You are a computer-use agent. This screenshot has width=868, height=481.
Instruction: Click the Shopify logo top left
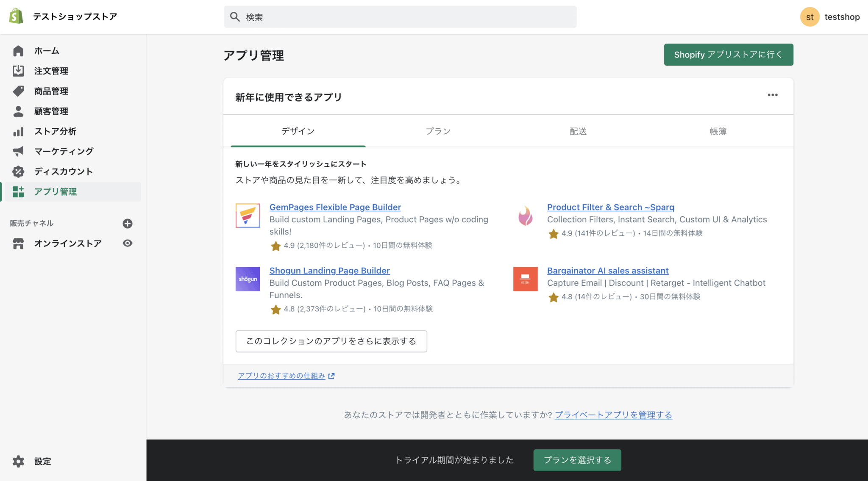(15, 17)
